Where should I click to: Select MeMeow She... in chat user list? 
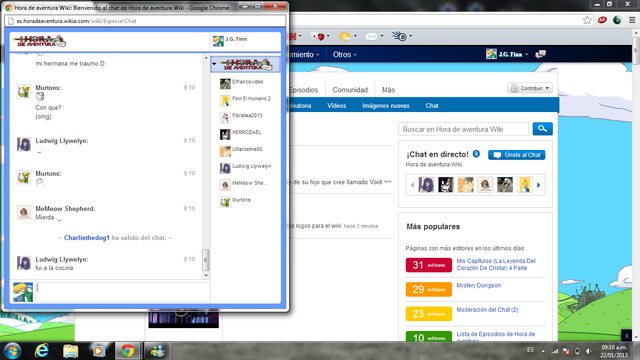(x=244, y=184)
